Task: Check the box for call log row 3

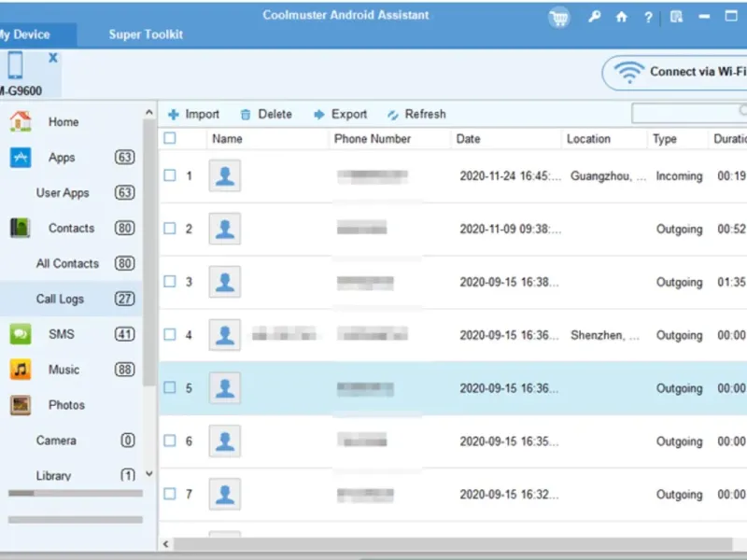Action: coord(170,282)
